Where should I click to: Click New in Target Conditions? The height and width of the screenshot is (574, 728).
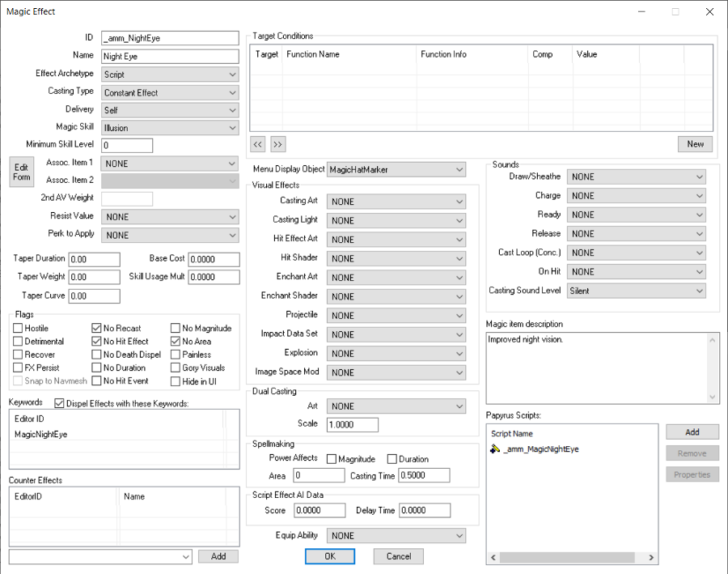pyautogui.click(x=695, y=144)
